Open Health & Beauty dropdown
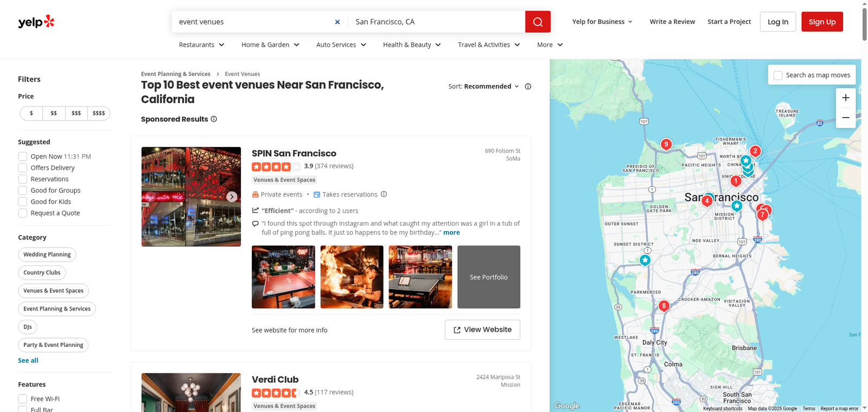Image resolution: width=868 pixels, height=412 pixels. [x=412, y=45]
